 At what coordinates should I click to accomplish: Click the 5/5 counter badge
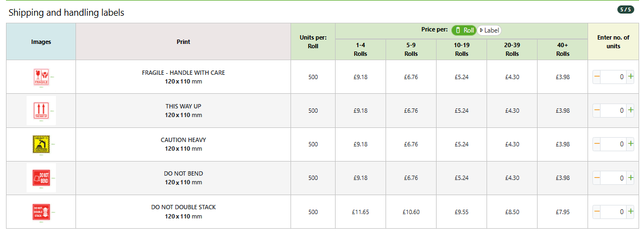pos(626,9)
